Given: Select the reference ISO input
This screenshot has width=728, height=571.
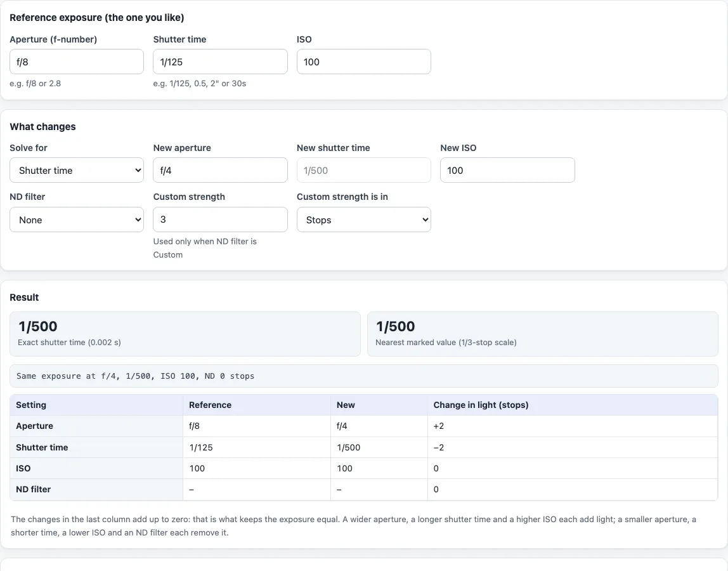Looking at the screenshot, I should point(363,62).
